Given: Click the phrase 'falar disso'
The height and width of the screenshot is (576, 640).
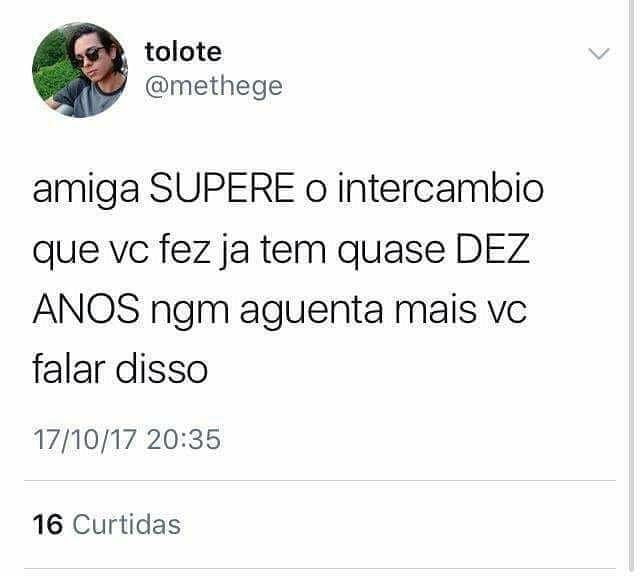Looking at the screenshot, I should (120, 369).
